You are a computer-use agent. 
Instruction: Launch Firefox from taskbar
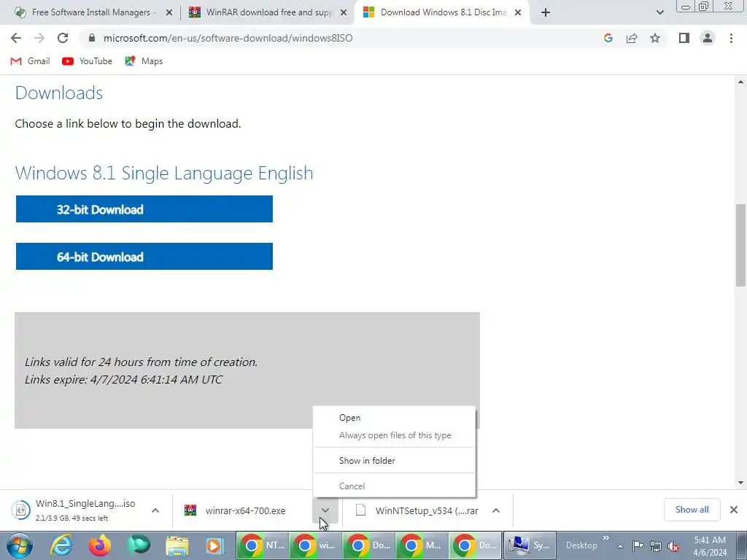point(99,545)
